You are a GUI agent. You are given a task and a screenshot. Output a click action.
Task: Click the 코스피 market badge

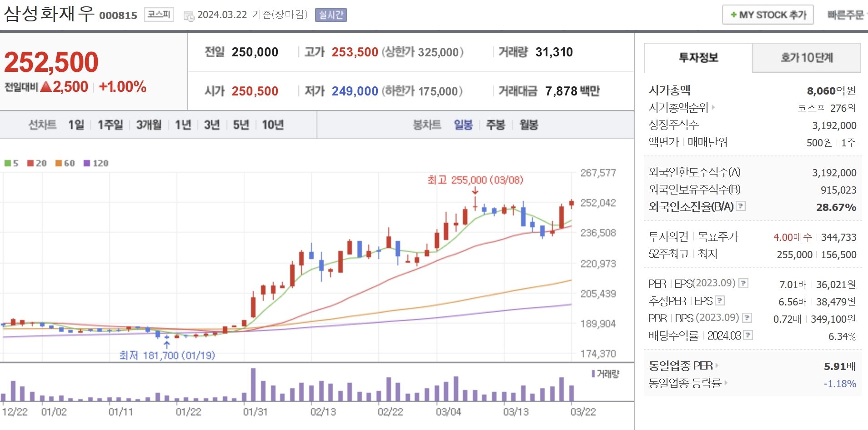159,15
